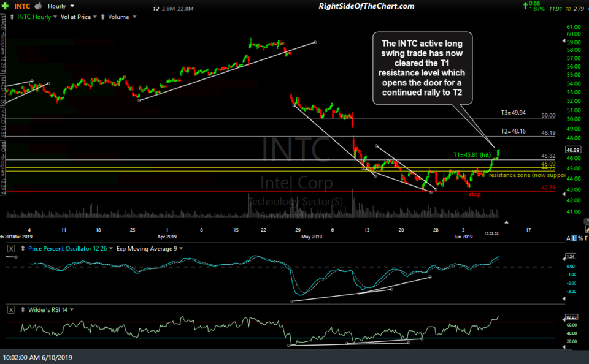The height and width of the screenshot is (364, 589).
Task: Click the double-arrow icon beside the Volume indicator
Action: tap(103, 17)
